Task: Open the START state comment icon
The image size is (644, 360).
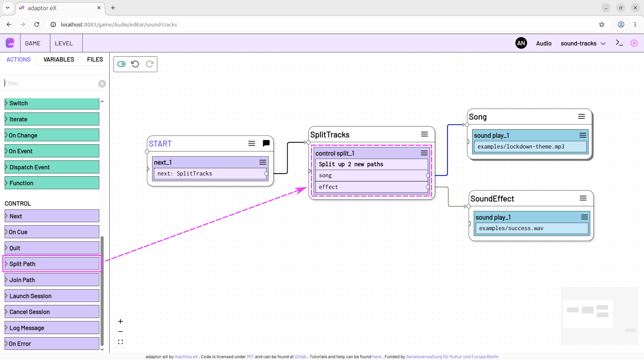Action: [x=266, y=143]
